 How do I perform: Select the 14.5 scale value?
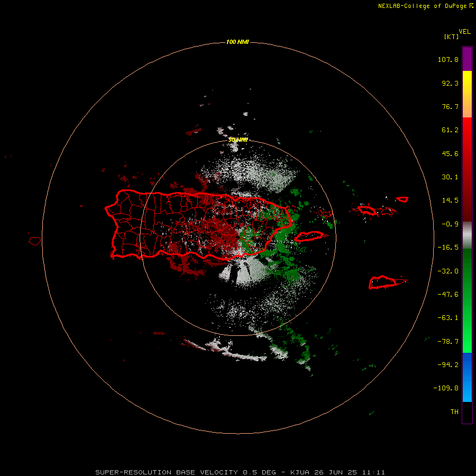click(x=450, y=200)
